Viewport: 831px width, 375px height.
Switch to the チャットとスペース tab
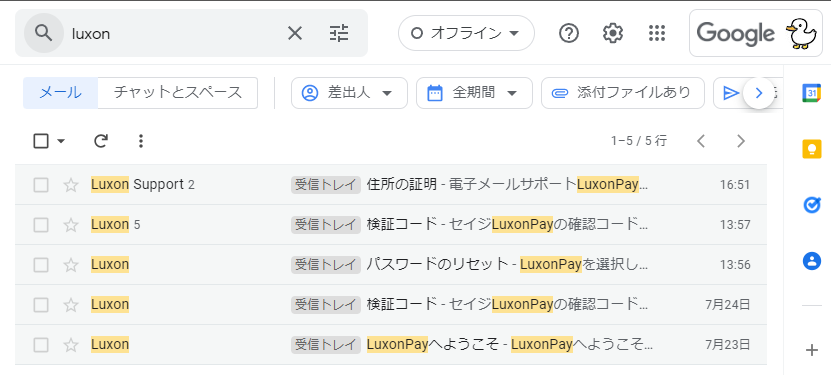[178, 93]
